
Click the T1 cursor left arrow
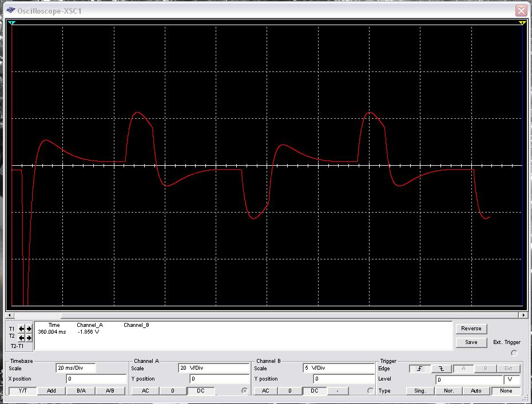tap(22, 329)
